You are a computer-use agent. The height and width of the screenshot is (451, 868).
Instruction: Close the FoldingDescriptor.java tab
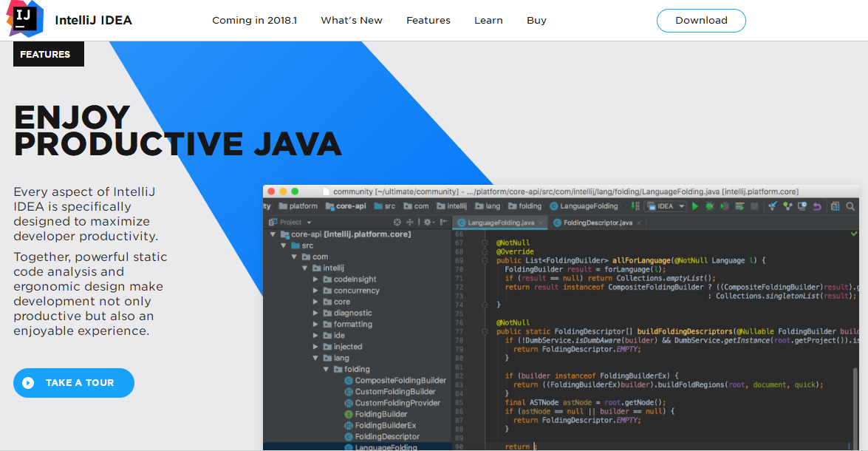point(639,223)
